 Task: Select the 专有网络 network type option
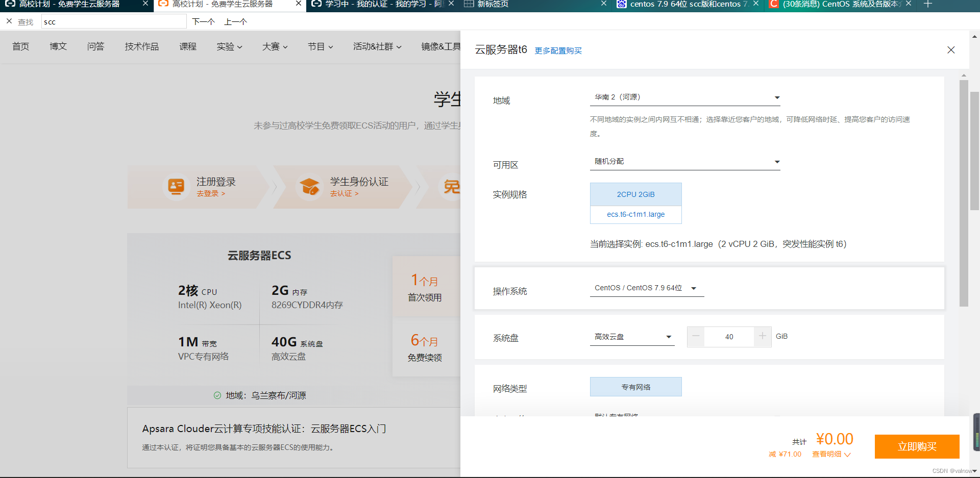tap(635, 387)
